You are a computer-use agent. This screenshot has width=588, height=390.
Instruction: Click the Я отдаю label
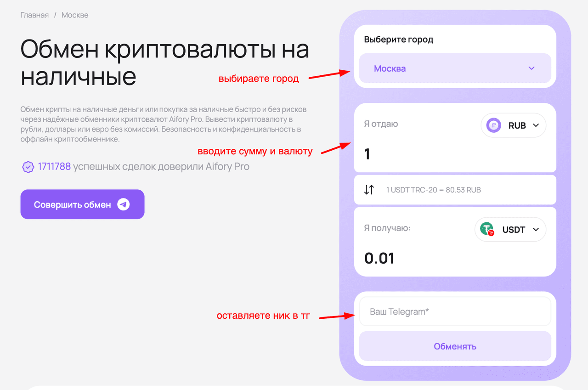(381, 124)
